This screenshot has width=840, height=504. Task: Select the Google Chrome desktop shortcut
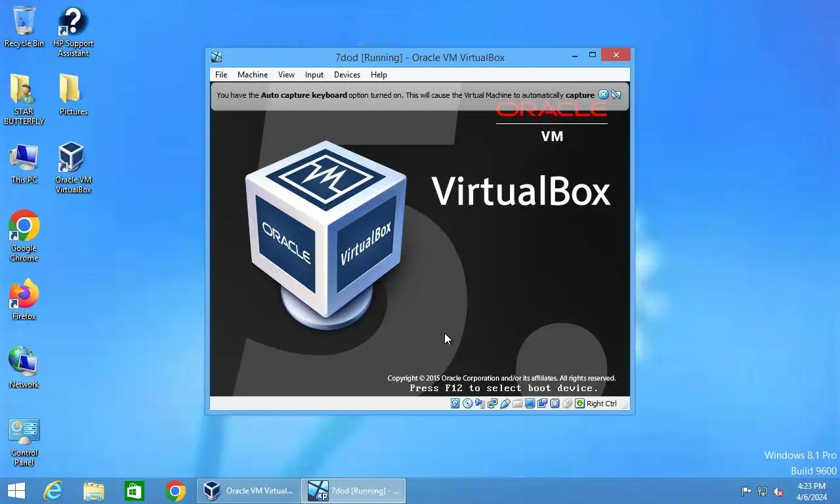[24, 236]
